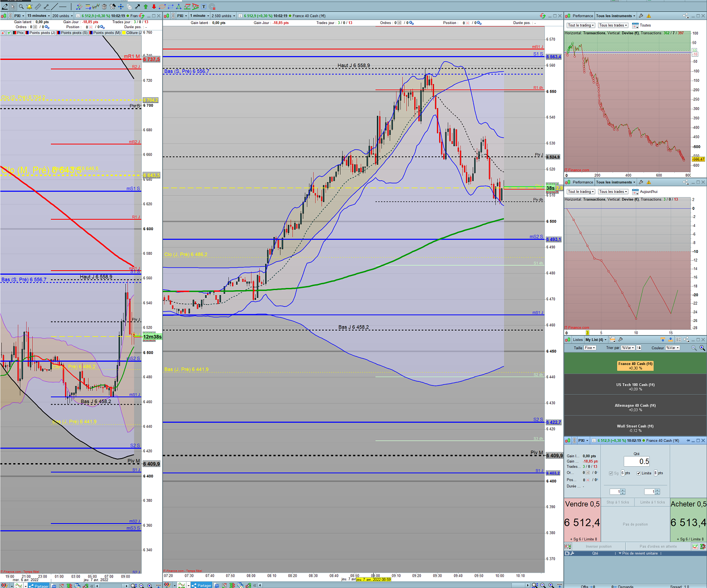Screen dimensions: 707x588
Task: Open Tous les instruments dropdown in top Performance panel
Action: coord(615,16)
